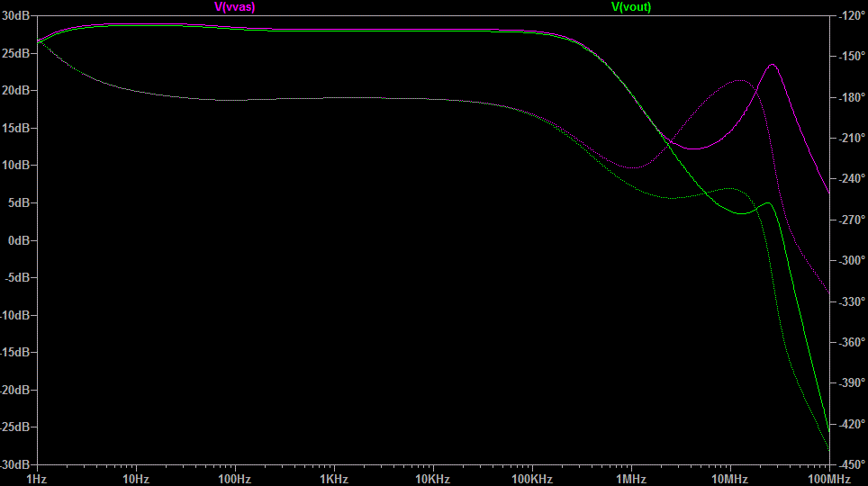Click the 10MHz frequency axis label
The width and height of the screenshot is (868, 486).
(729, 479)
